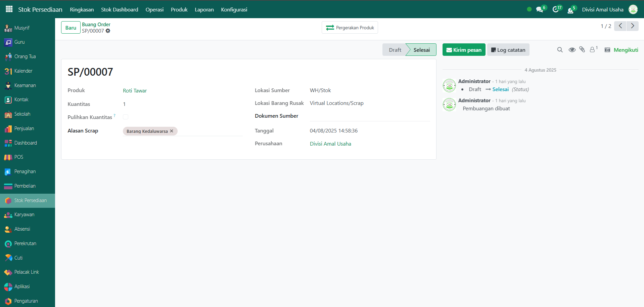Toggle the Pulihkan Kuantitas checkbox
Viewport: 644px width, 307px height.
point(126,117)
